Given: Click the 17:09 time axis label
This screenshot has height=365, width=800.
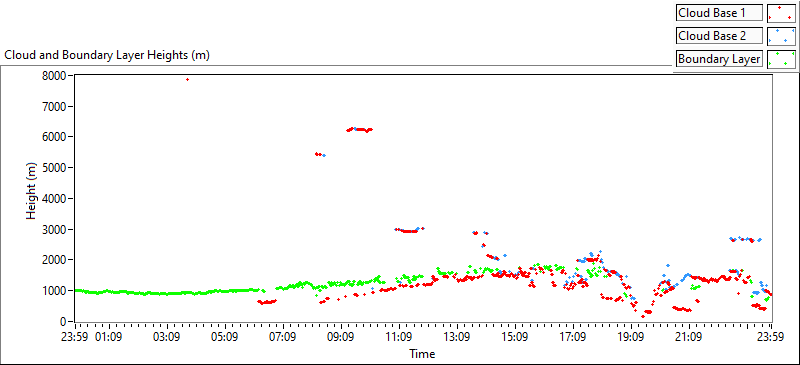Looking at the screenshot, I should (573, 336).
